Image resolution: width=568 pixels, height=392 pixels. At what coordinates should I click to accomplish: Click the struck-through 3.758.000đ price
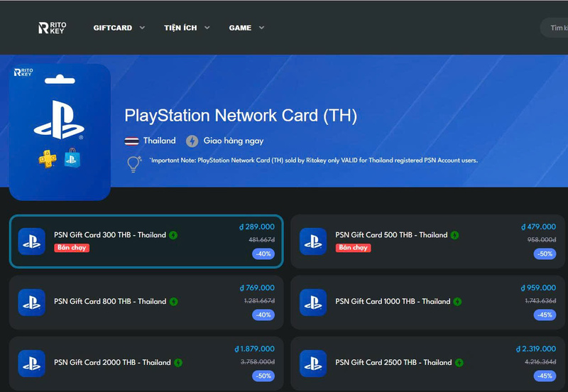pos(258,362)
